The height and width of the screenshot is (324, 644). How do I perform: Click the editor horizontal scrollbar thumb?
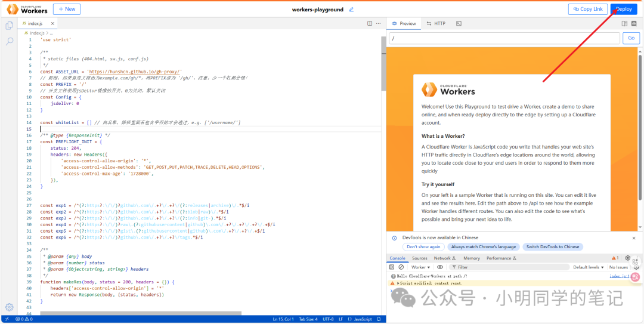coord(141,313)
